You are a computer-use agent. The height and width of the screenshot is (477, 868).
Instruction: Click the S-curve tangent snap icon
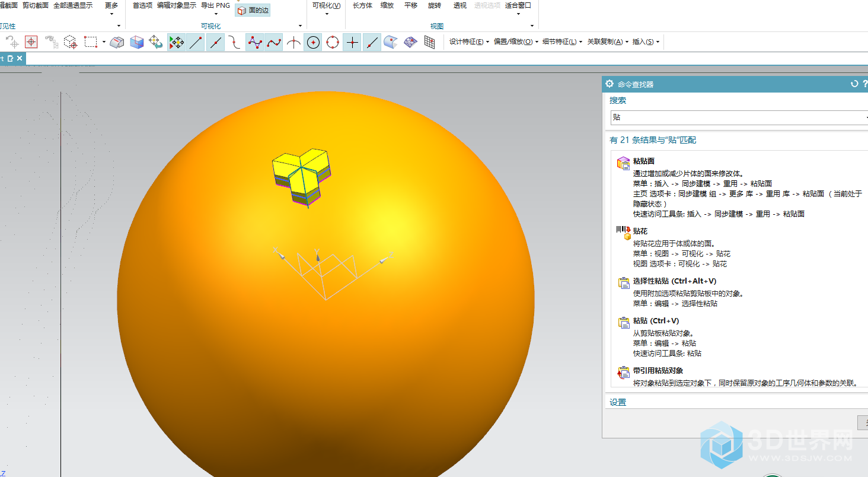coord(235,42)
